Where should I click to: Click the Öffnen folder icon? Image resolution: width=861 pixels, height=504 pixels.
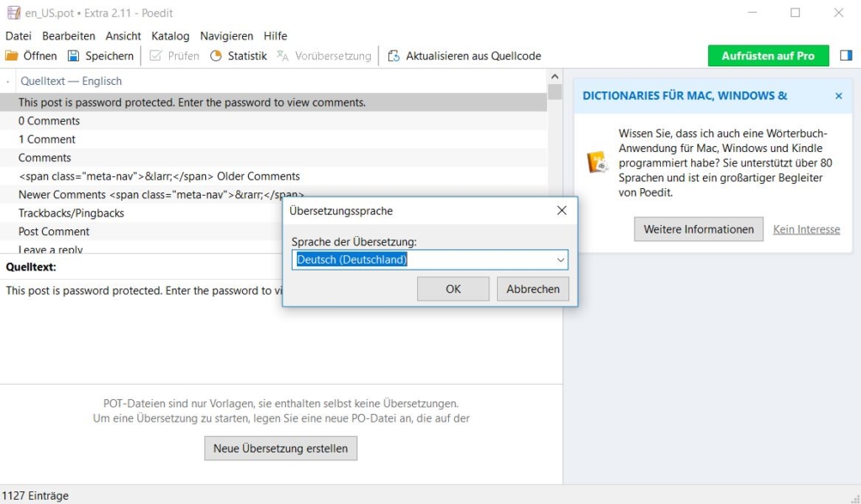coord(12,56)
